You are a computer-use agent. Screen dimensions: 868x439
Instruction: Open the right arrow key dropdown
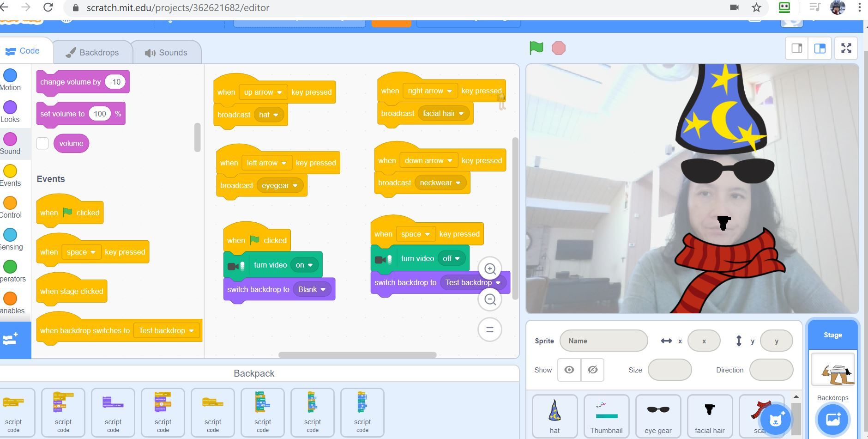point(430,91)
